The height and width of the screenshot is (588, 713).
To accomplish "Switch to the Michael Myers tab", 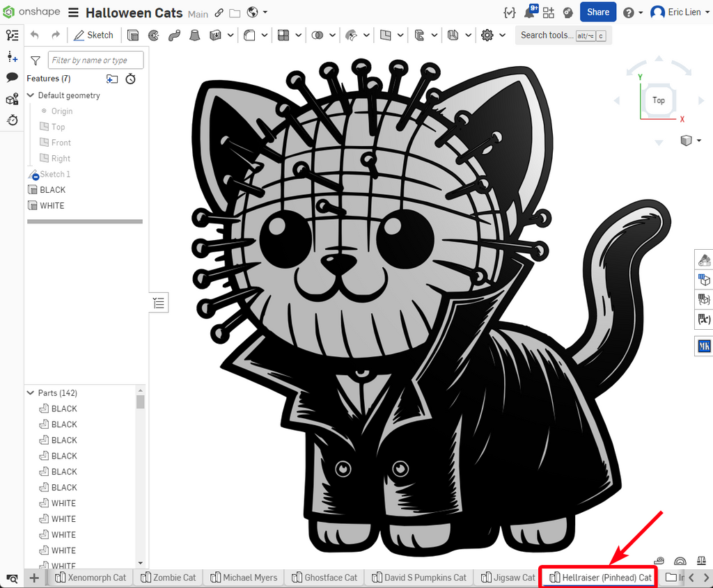I will coord(244,578).
